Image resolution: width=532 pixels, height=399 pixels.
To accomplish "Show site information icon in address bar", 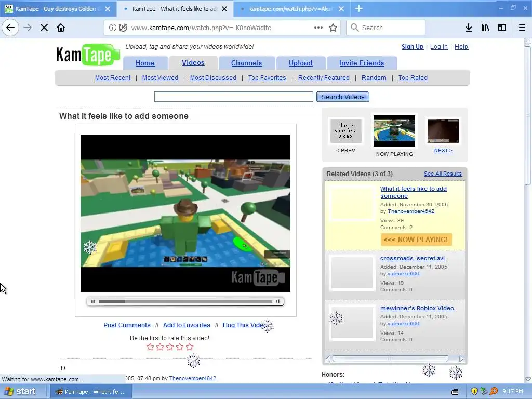I will tap(113, 28).
